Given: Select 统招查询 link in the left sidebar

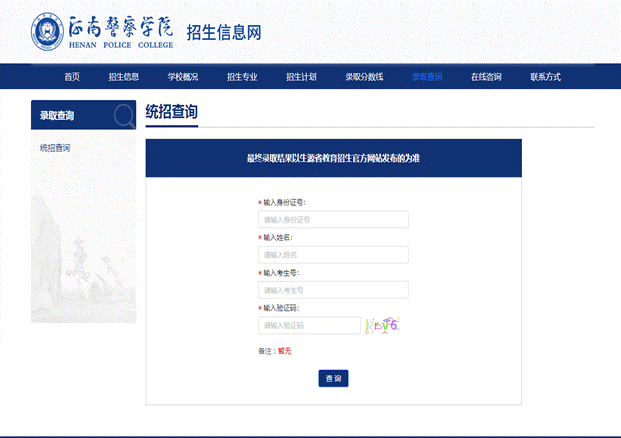Looking at the screenshot, I should (55, 148).
